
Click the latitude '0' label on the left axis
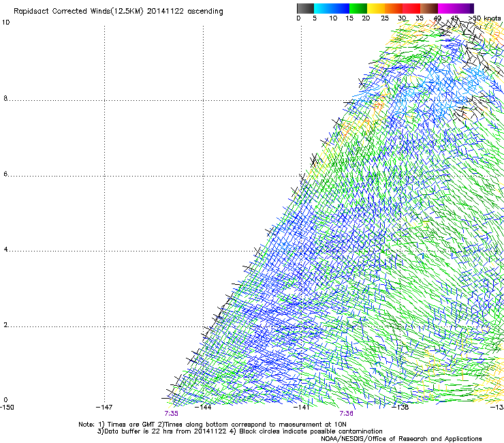click(5, 400)
